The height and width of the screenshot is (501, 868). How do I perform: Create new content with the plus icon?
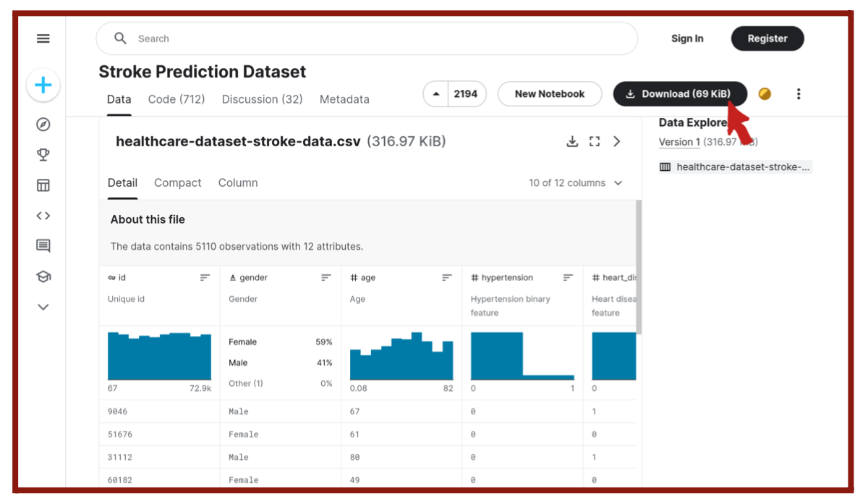43,85
